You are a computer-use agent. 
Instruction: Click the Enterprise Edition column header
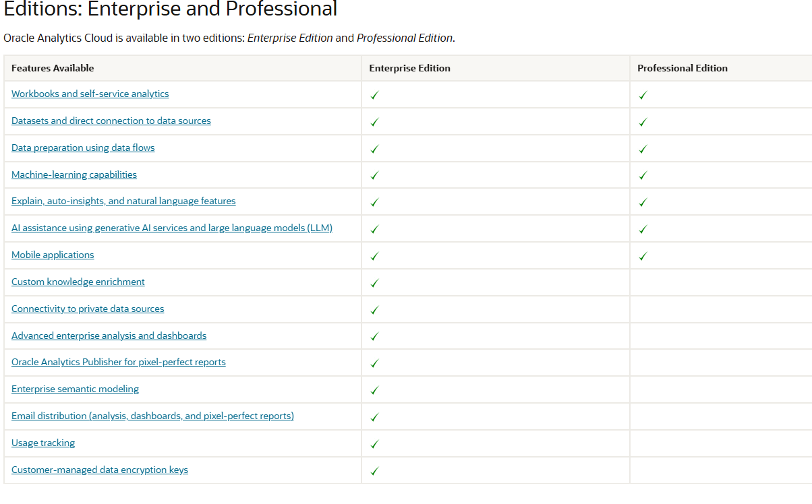[x=409, y=68]
